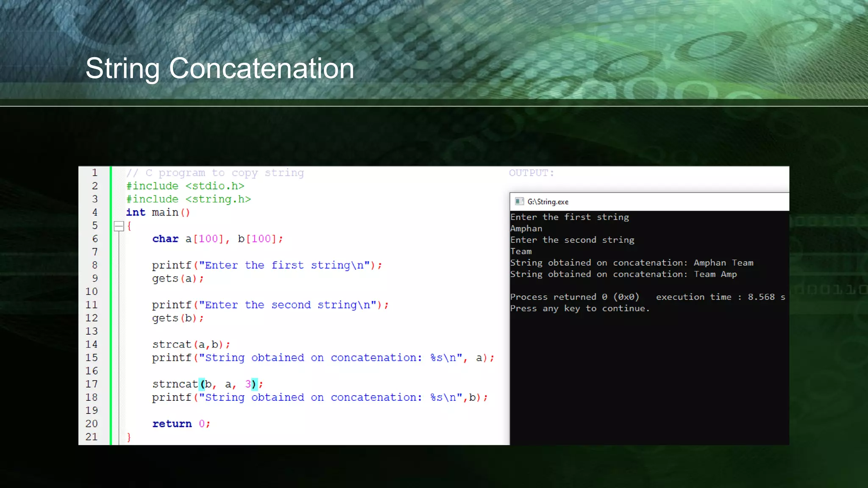The height and width of the screenshot is (488, 868).
Task: Click the G:\String.exe title bar text
Action: 548,202
